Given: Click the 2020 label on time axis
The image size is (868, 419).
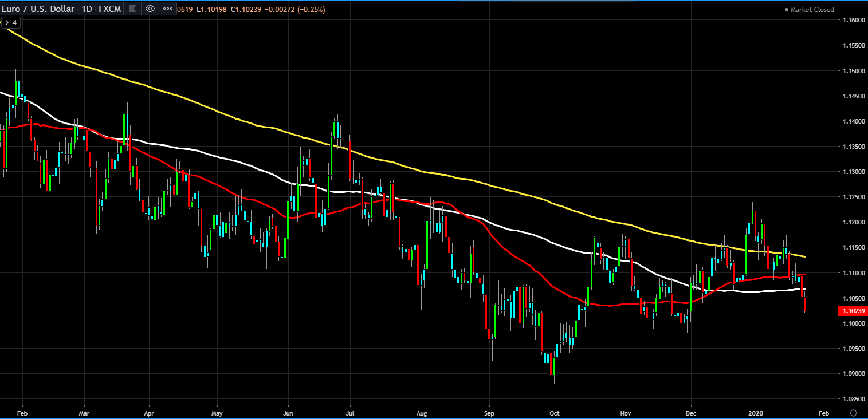Looking at the screenshot, I should (756, 412).
